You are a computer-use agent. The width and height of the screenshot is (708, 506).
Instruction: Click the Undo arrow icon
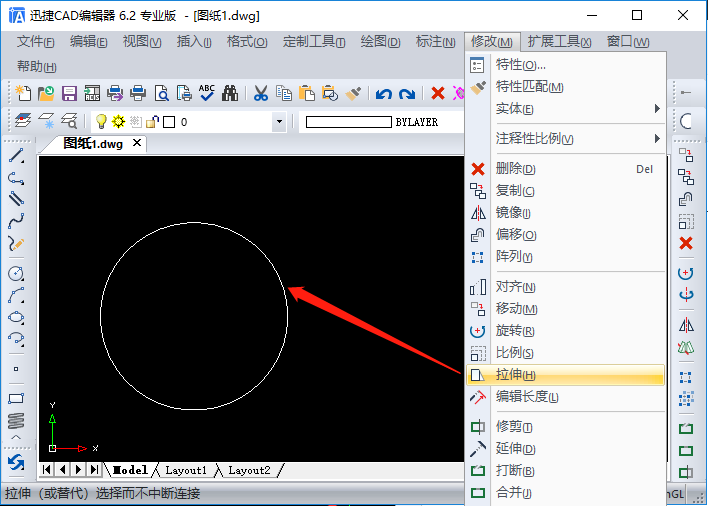tap(384, 94)
